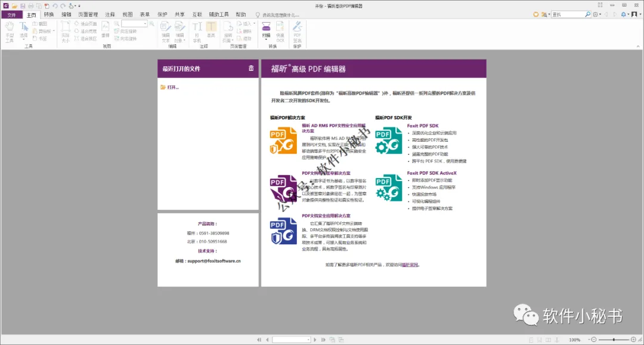The width and height of the screenshot is (644, 345).
Task: Open the zoom percentage combo box in ribbon
Action: [x=134, y=24]
